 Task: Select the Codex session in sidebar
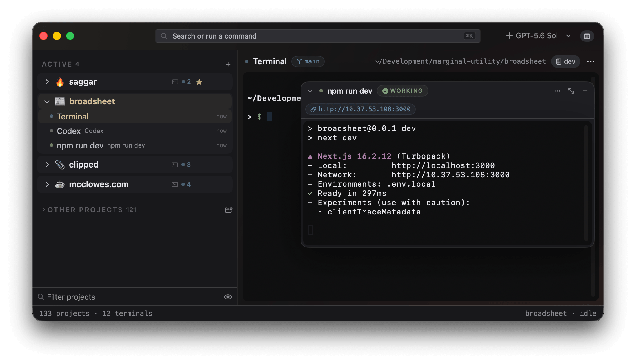(x=135, y=131)
